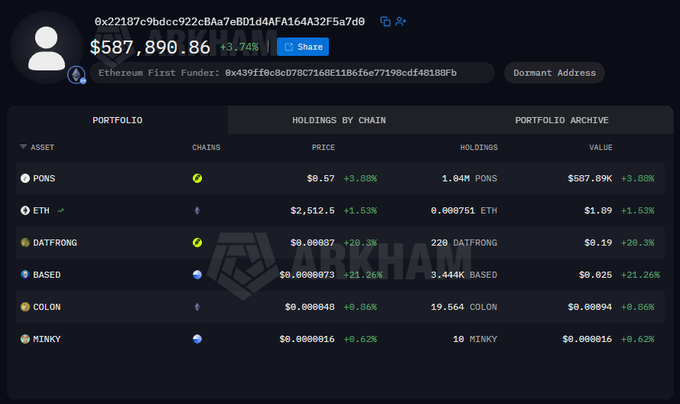Open the BASED asset name
The image size is (680, 404).
(47, 274)
